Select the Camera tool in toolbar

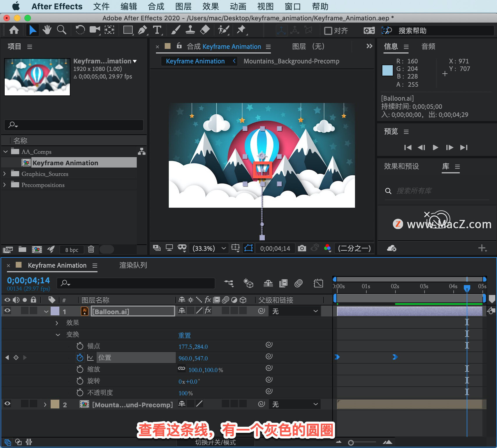(95, 30)
